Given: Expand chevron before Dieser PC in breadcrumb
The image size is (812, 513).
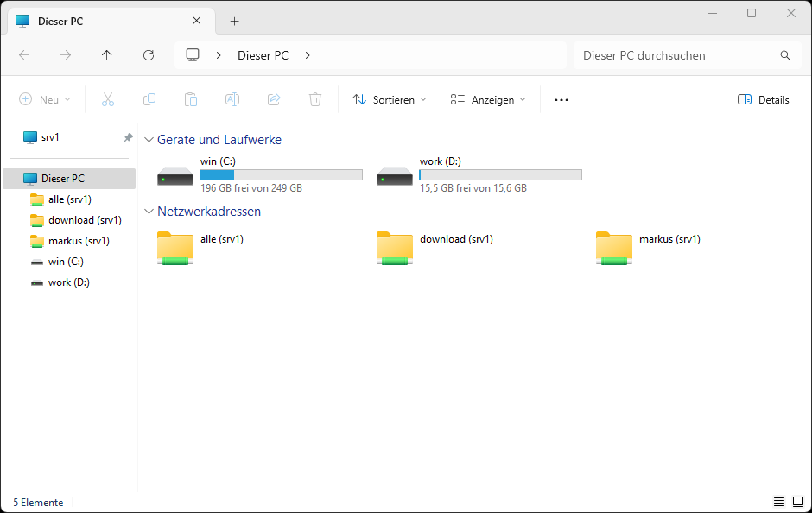Looking at the screenshot, I should point(219,55).
